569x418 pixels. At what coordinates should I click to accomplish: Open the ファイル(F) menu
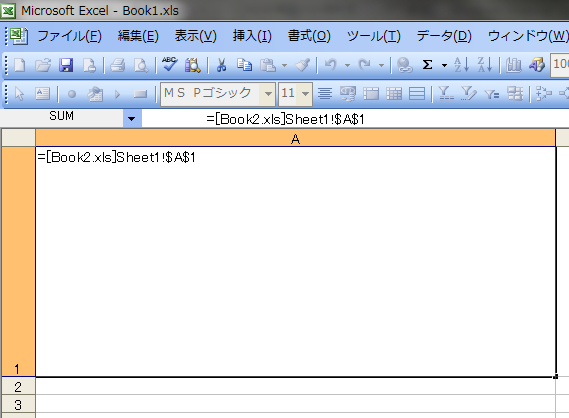[70, 36]
